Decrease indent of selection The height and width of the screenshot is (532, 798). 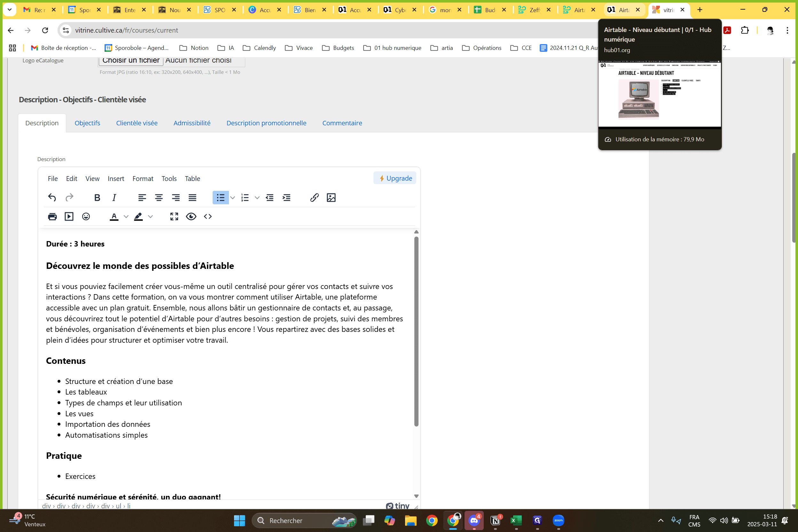tap(270, 198)
